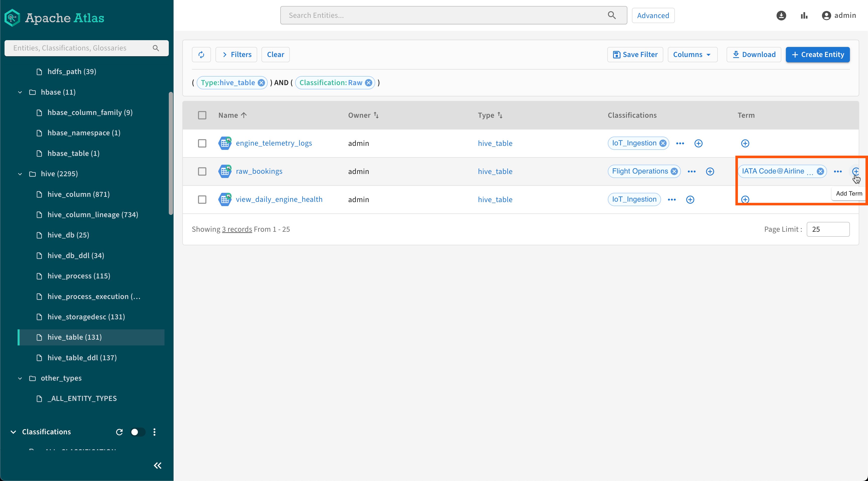Image resolution: width=868 pixels, height=481 pixels.
Task: Click the Create Entity button
Action: 818,54
